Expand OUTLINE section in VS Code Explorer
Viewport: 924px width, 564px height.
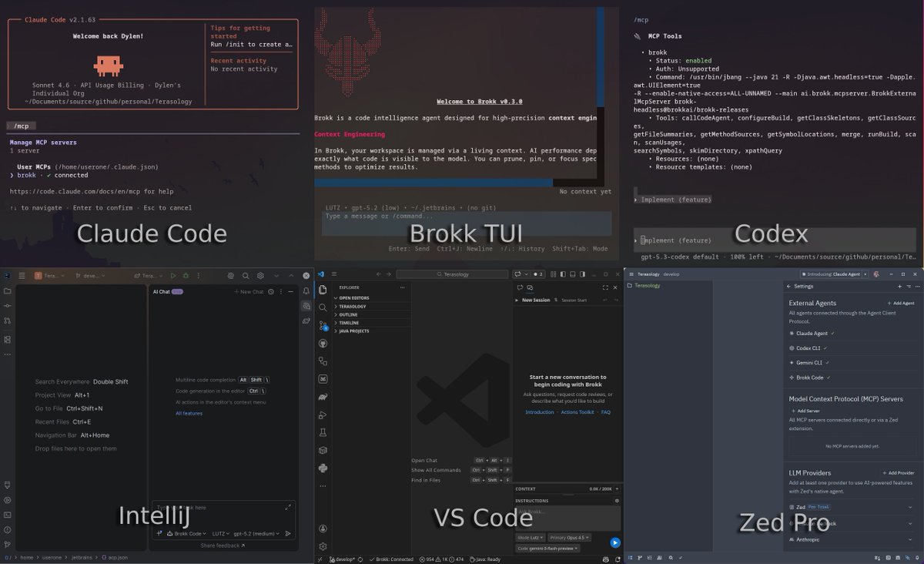pyautogui.click(x=373, y=314)
